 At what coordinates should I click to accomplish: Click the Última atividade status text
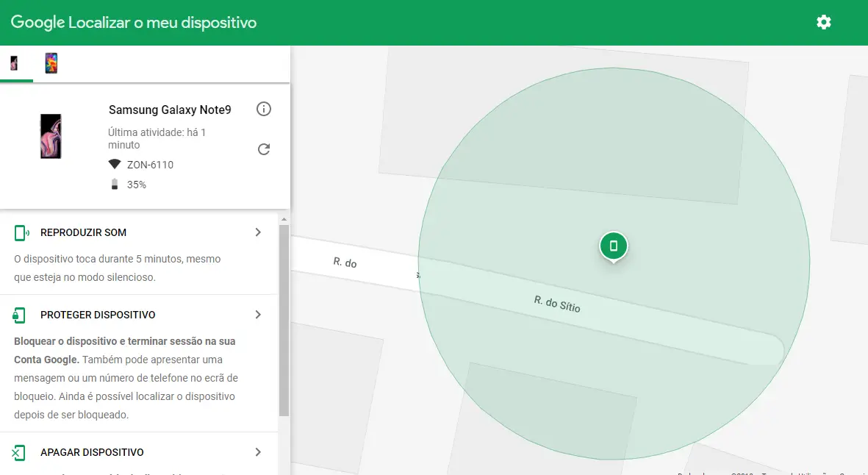157,138
